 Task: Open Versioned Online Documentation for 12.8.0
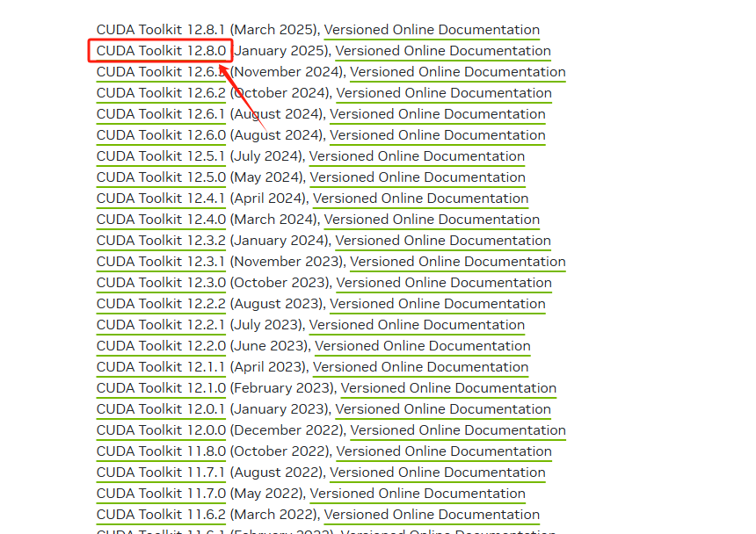[442, 51]
